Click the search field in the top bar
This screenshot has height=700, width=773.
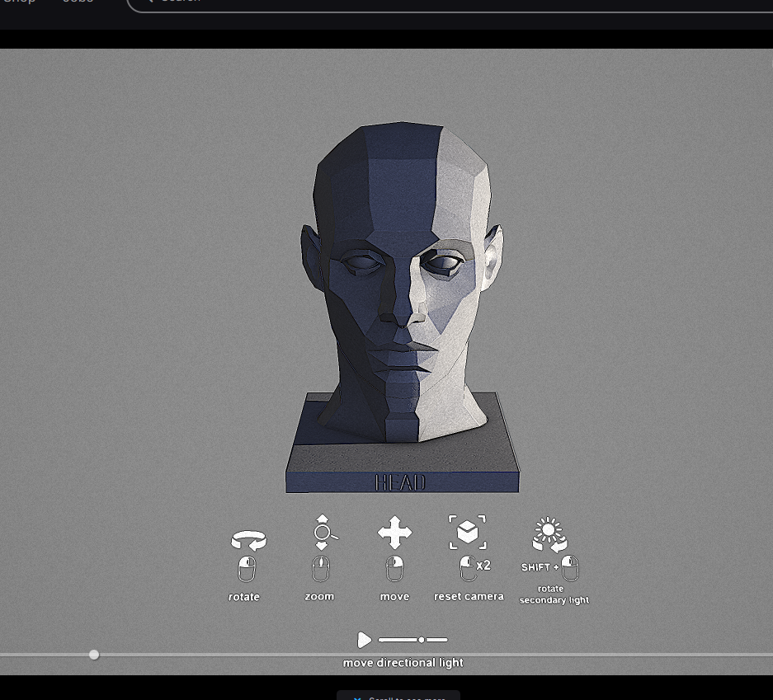[450, 2]
